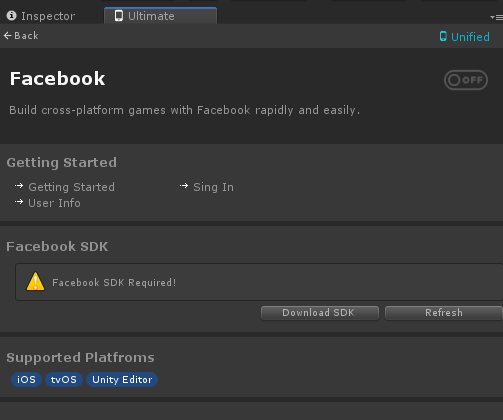
Task: Click the Inspector info icon
Action: click(x=12, y=15)
